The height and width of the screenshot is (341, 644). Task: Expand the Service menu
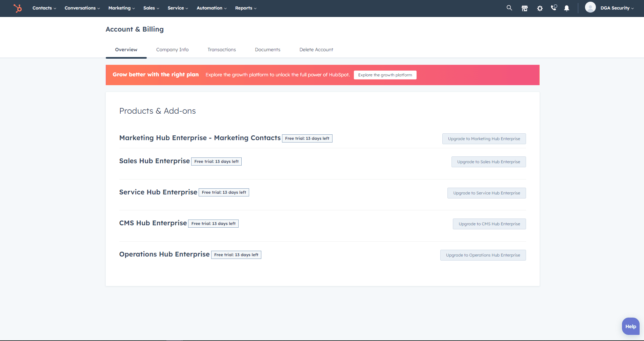(x=178, y=8)
